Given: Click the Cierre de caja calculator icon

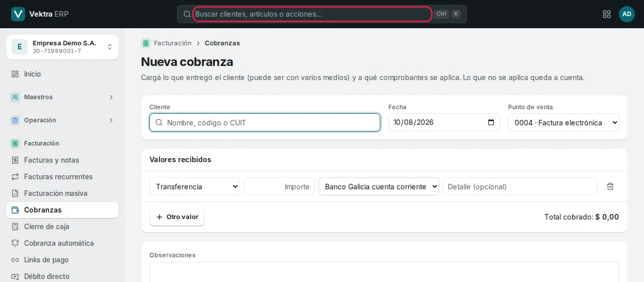Looking at the screenshot, I should 15,227.
